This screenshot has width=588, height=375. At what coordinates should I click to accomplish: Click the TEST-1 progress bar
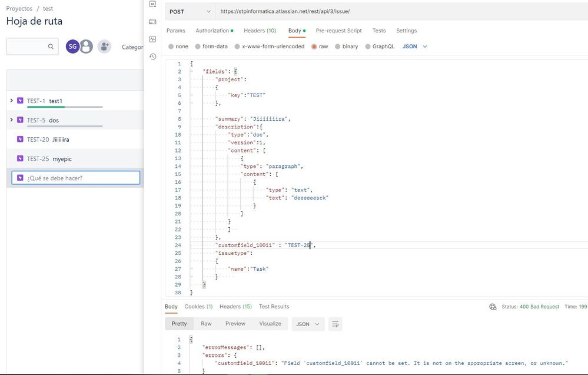65,107
